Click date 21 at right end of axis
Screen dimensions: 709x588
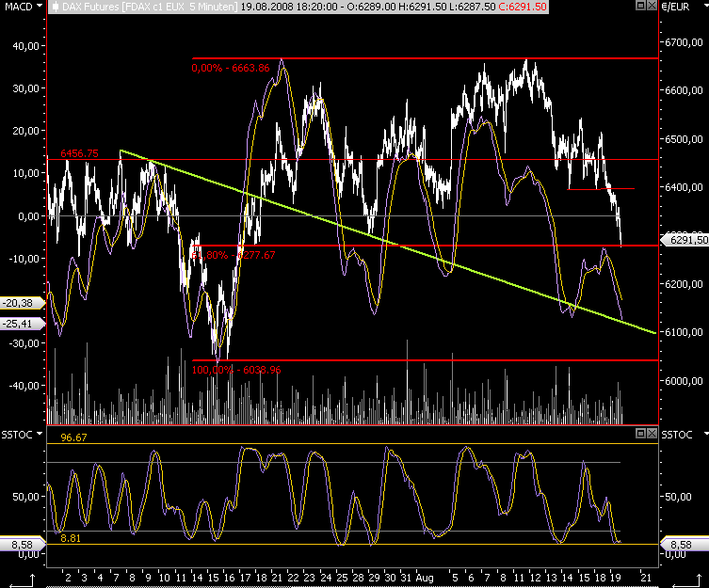(646, 578)
